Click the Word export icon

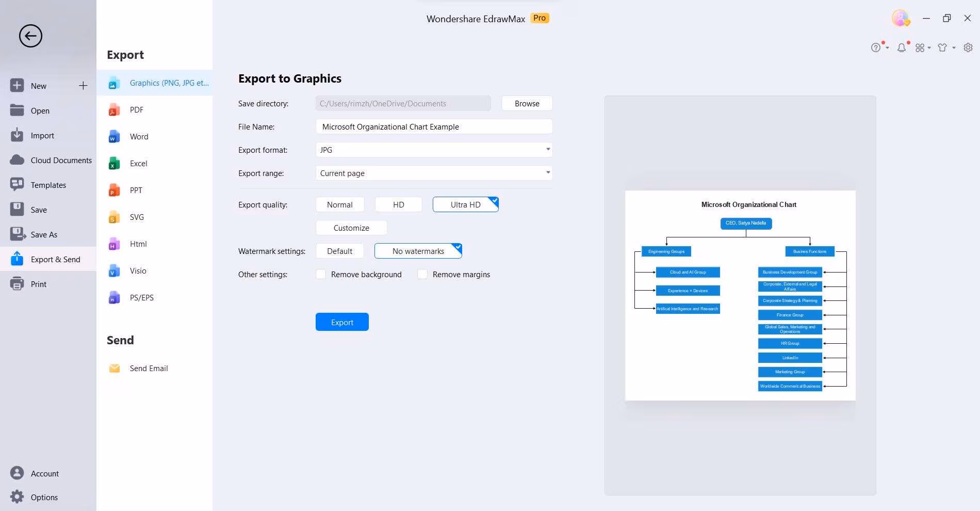[x=114, y=137]
